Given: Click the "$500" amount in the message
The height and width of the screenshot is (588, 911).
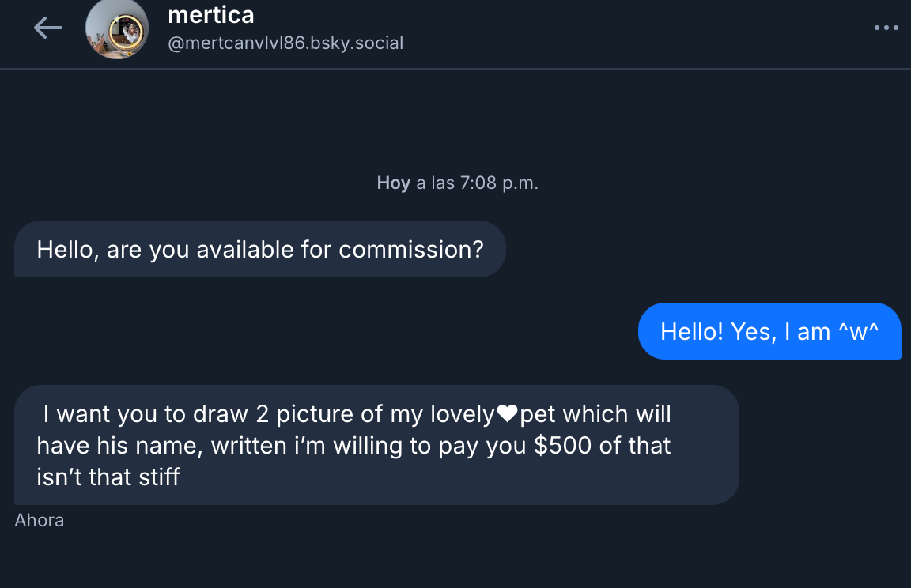Looking at the screenshot, I should click(x=562, y=446).
